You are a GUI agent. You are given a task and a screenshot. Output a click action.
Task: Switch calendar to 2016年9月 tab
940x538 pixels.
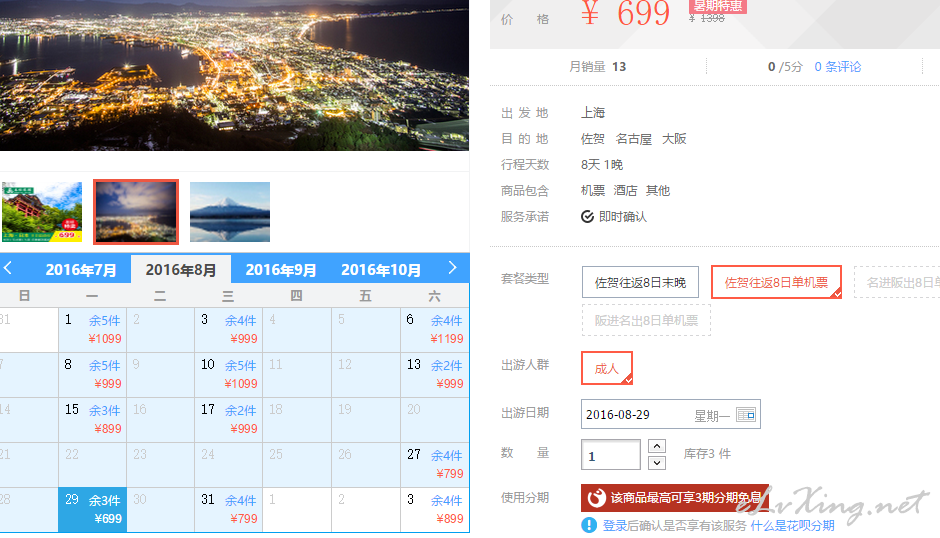click(x=281, y=270)
